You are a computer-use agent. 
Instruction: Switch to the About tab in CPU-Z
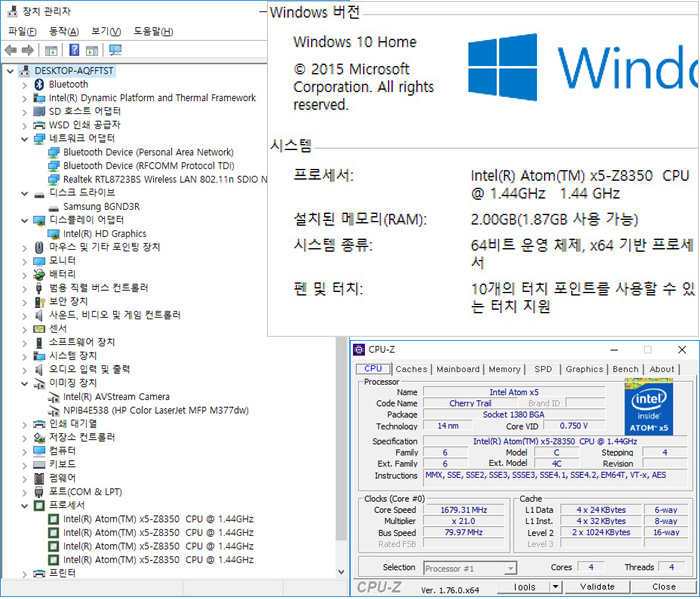[662, 369]
